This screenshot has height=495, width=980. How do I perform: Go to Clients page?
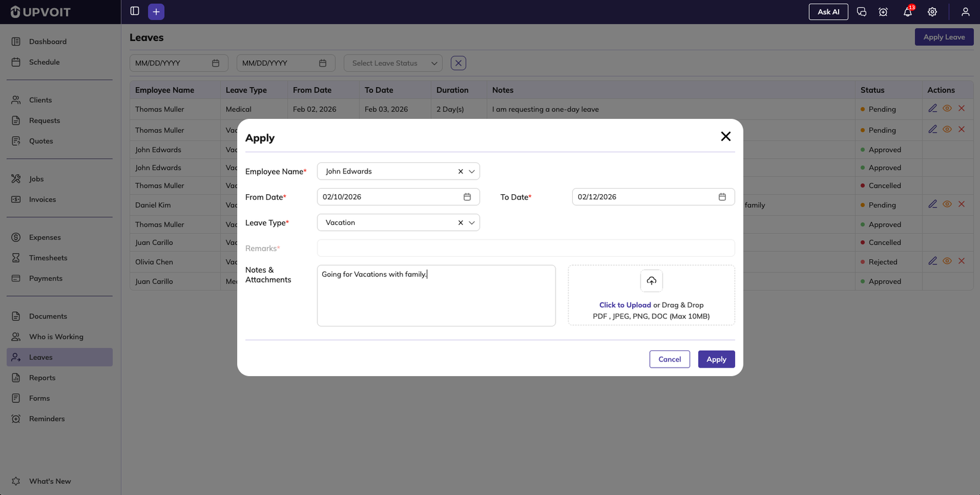pos(59,100)
